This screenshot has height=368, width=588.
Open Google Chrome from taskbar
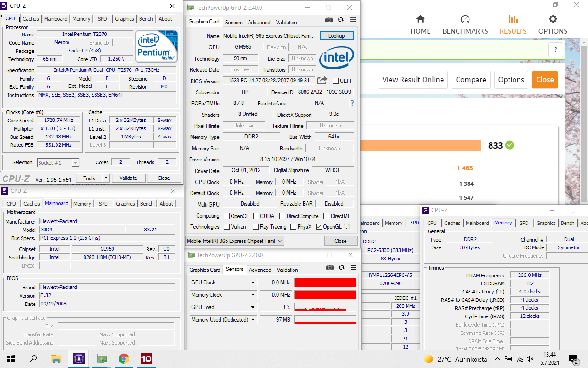coord(124,359)
